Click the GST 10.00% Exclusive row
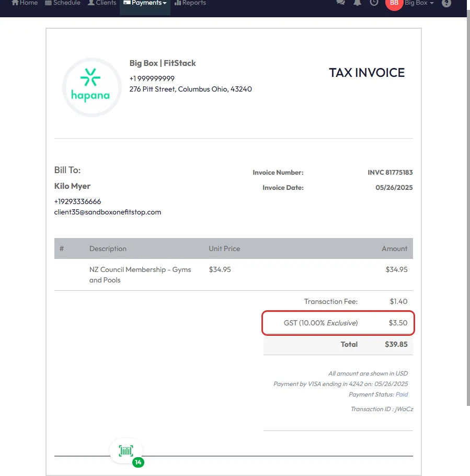This screenshot has width=470, height=476. (x=338, y=323)
